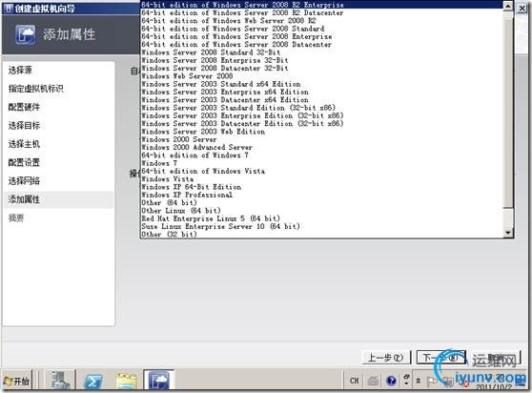Select Windows 2000 Server option

(321, 139)
